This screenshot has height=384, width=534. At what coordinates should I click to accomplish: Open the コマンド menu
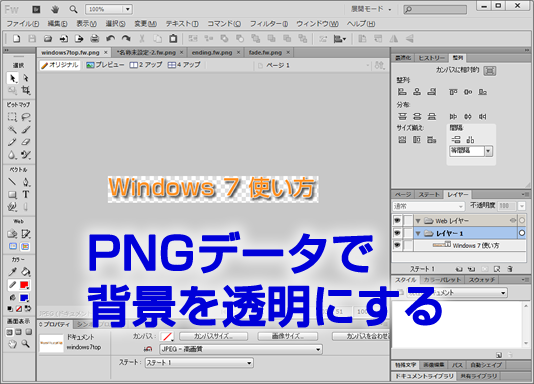coord(224,24)
